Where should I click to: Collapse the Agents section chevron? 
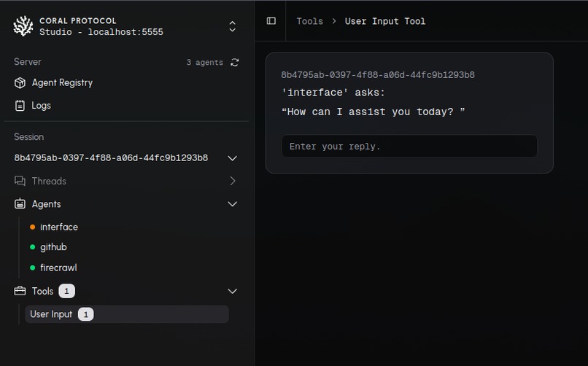point(233,204)
